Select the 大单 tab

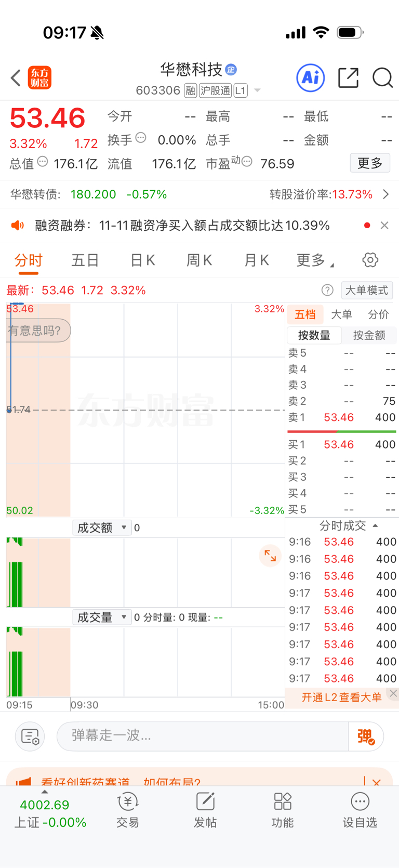[341, 314]
